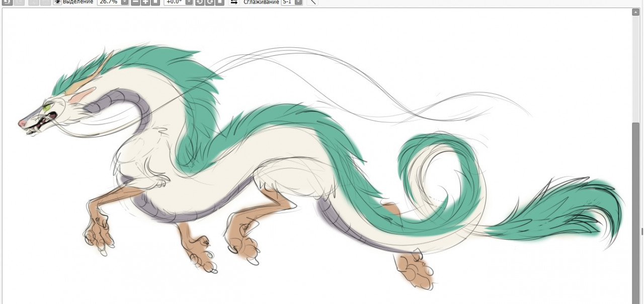Flip the canvas view horizontally

click(x=234, y=2)
